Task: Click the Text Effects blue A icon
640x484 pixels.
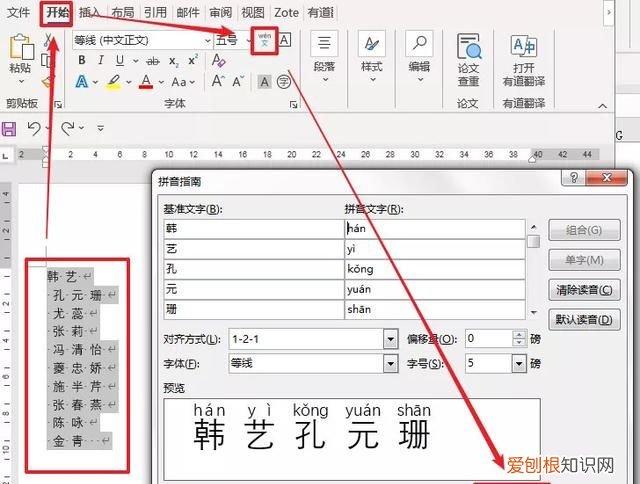Action: tap(82, 82)
